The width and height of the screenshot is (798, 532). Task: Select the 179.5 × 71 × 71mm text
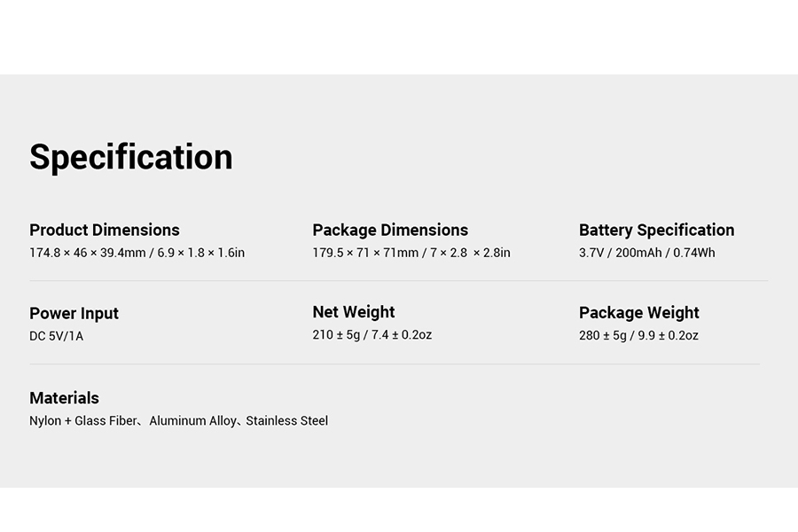365,253
